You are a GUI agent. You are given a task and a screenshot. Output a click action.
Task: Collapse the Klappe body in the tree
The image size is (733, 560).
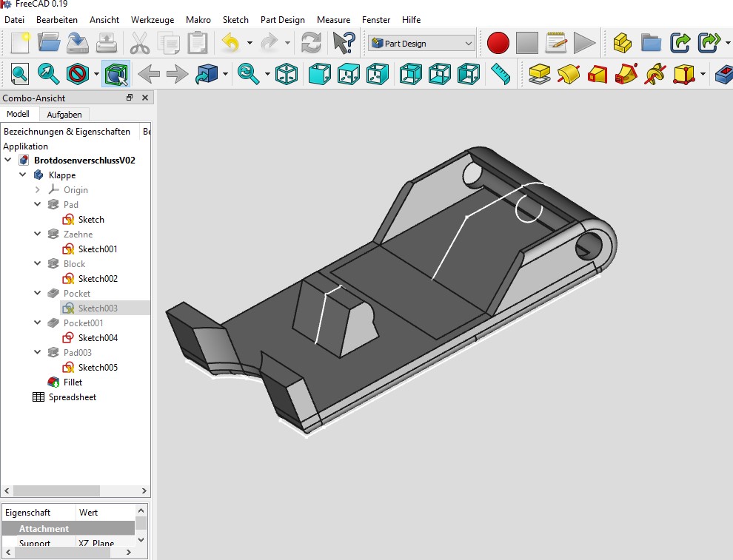[22, 175]
